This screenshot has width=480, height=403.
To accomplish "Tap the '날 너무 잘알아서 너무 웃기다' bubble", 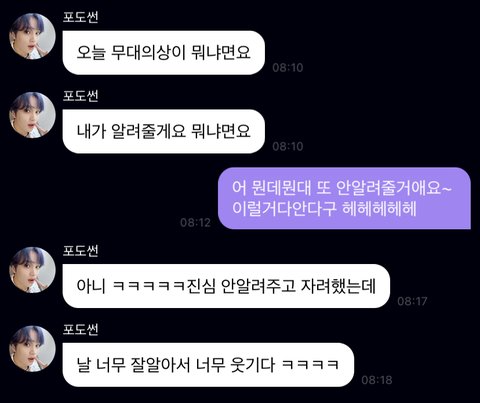I will click(x=208, y=365).
